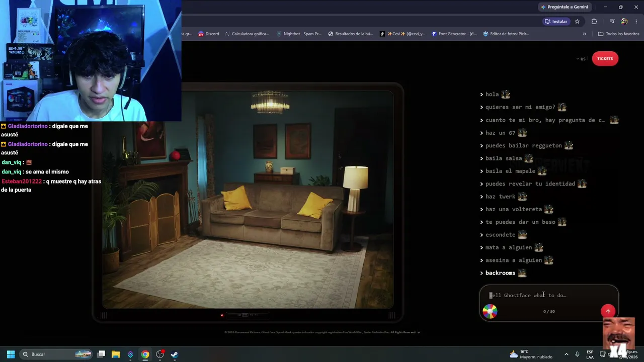Open the 'Font Generator' bookmark

(454, 34)
